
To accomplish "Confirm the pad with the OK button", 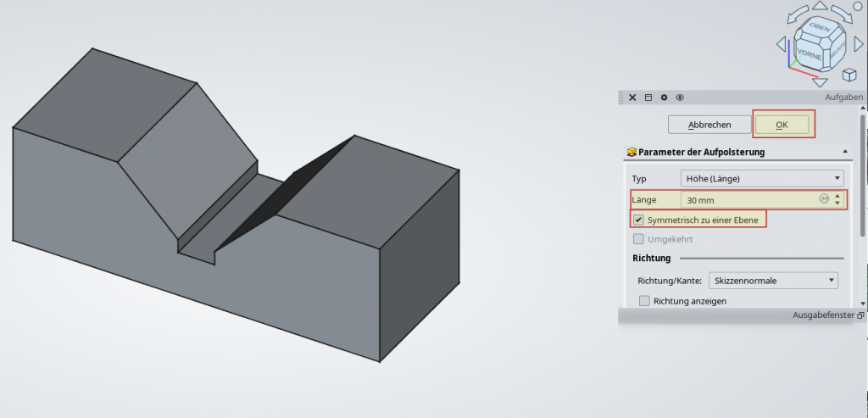I will pos(782,125).
